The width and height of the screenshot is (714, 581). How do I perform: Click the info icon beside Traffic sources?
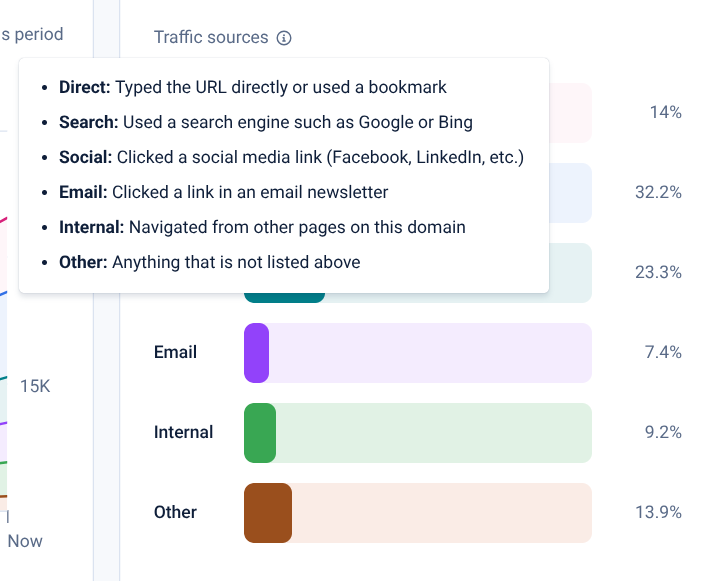point(284,38)
